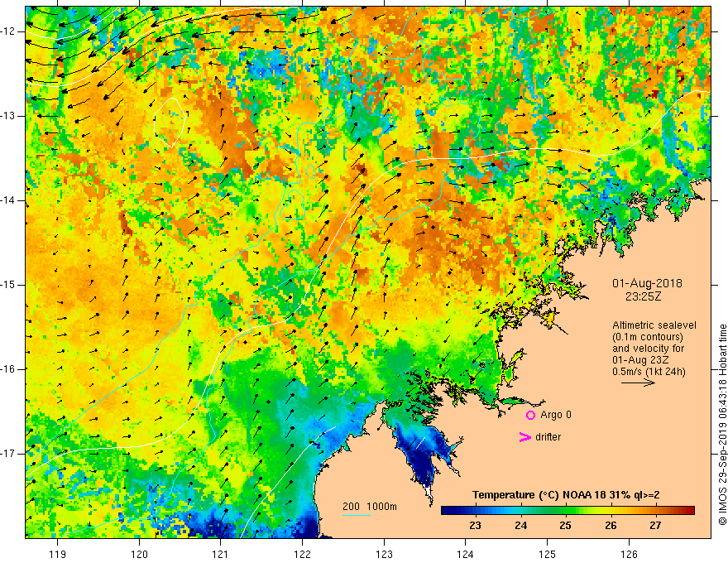Click the '0.5m/s (1kt 24h)' scale text
The width and height of the screenshot is (728, 563).
649,372
